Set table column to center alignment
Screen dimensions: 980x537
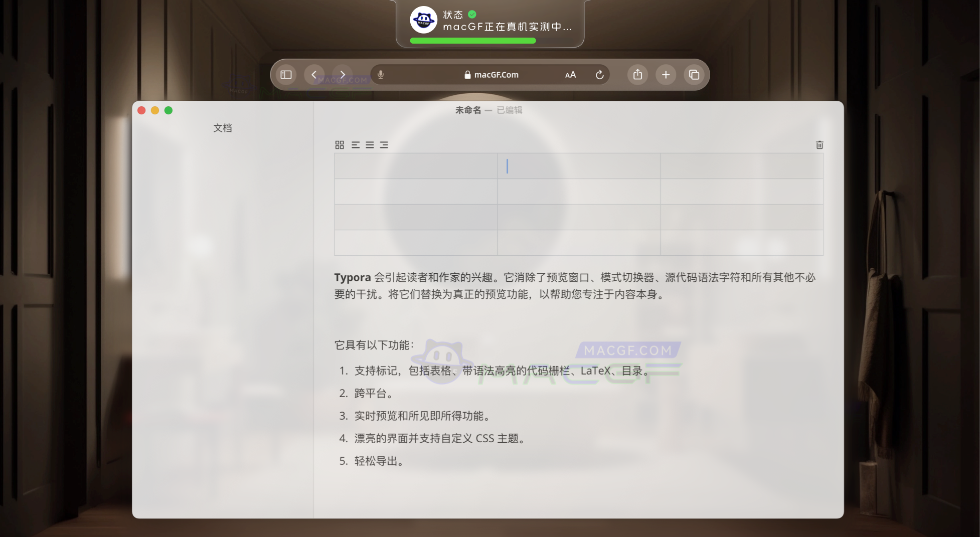pos(370,145)
